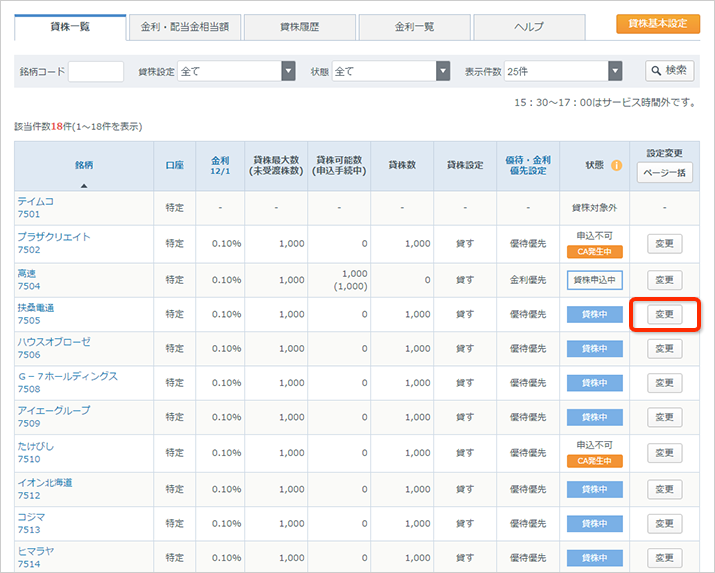Click 変更 button for プラザクリエイト row
The image size is (715, 573).
[x=664, y=245]
